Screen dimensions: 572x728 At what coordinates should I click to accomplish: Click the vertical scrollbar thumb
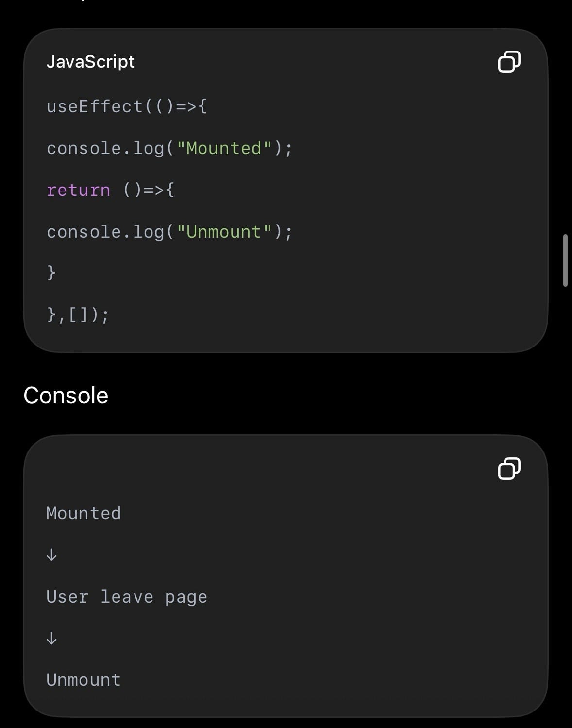click(x=565, y=260)
